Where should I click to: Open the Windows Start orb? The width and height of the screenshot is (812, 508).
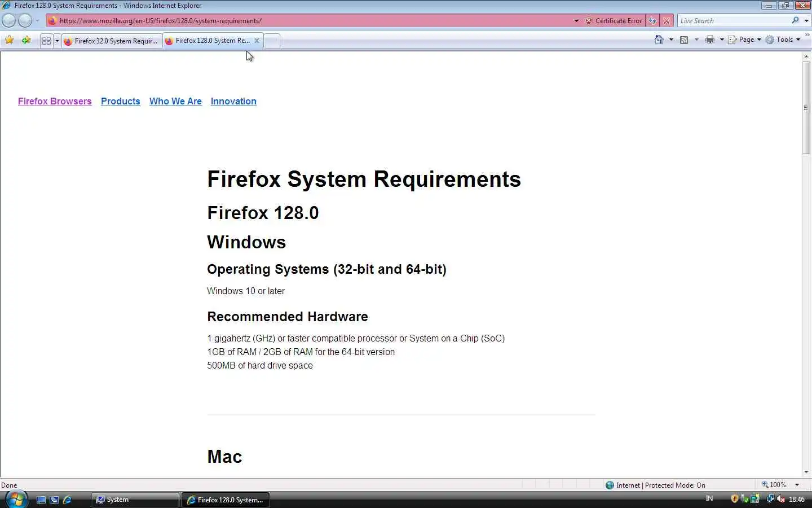point(16,500)
